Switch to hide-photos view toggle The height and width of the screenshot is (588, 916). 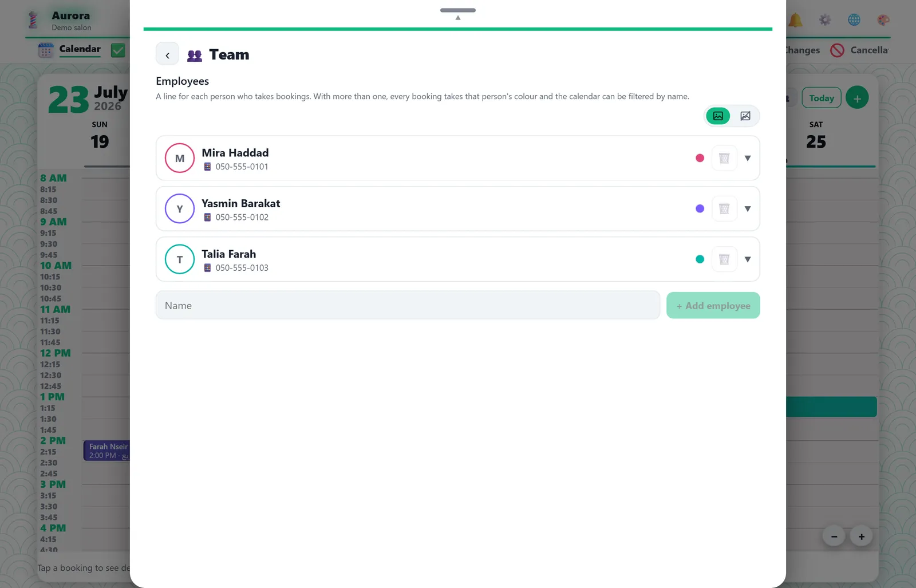pyautogui.click(x=745, y=116)
